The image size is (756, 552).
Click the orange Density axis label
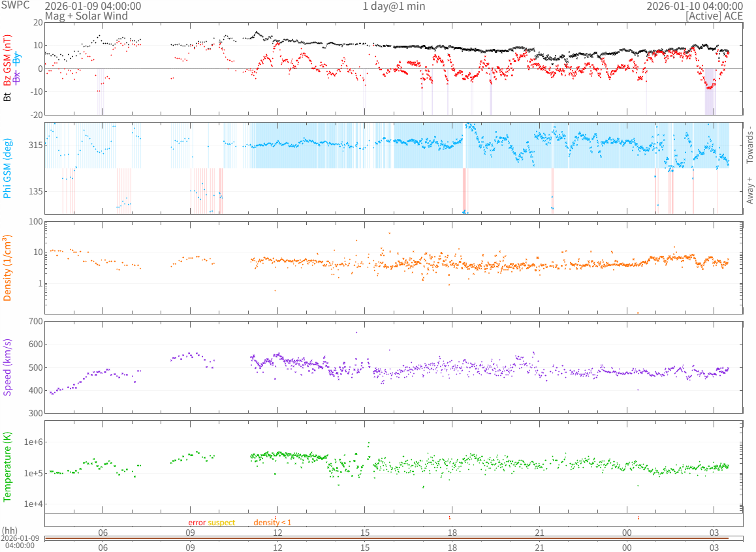(8, 268)
